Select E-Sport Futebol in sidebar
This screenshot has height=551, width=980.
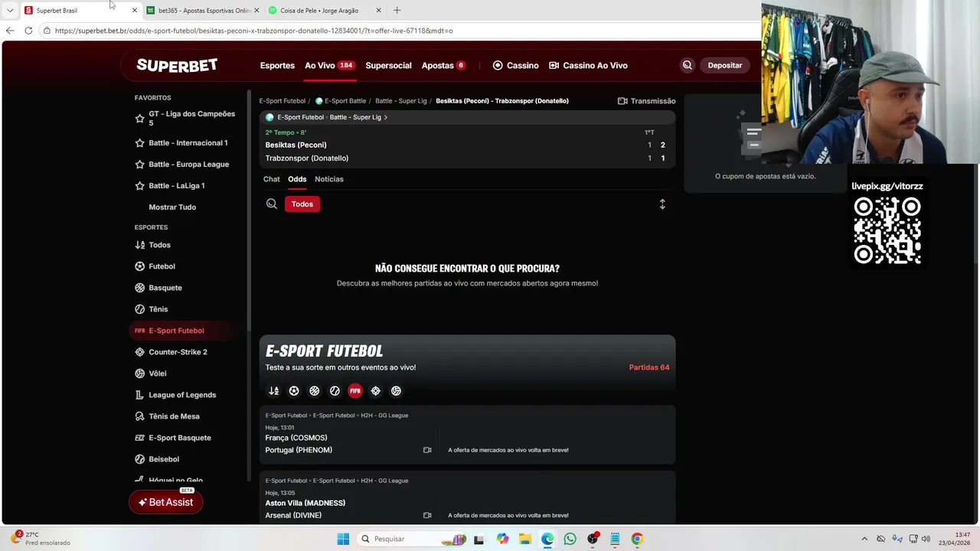(x=176, y=331)
